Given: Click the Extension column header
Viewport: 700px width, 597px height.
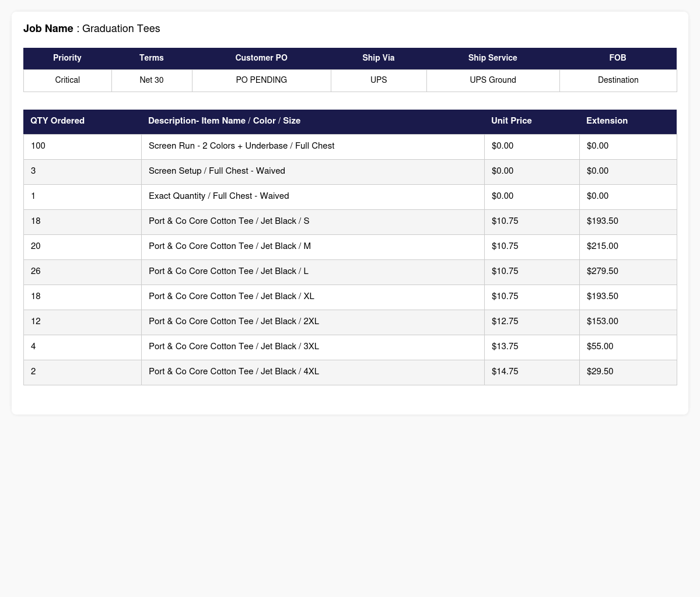Looking at the screenshot, I should [x=628, y=121].
